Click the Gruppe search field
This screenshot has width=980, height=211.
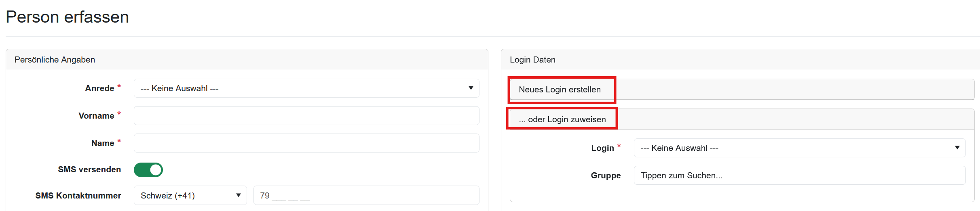pos(799,175)
